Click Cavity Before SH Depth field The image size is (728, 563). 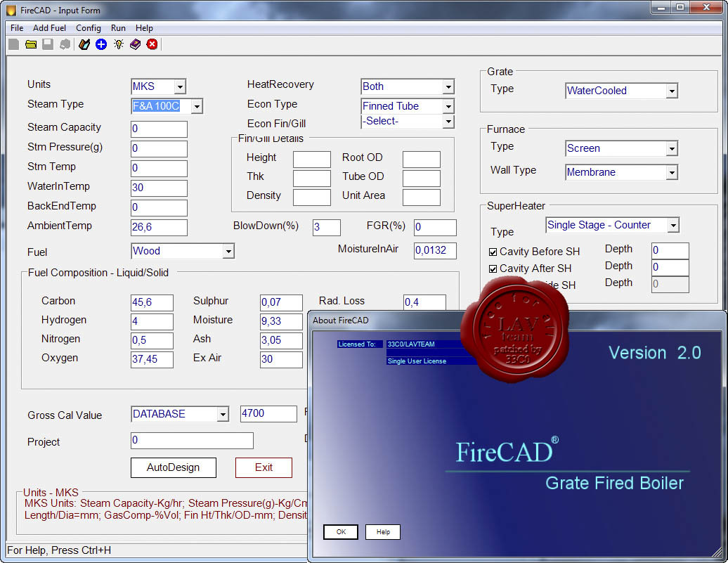tap(670, 251)
